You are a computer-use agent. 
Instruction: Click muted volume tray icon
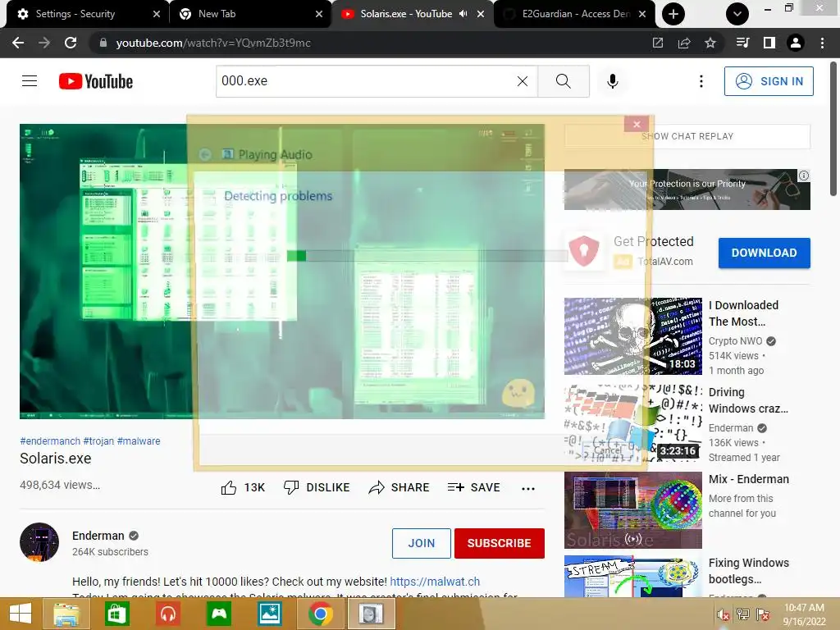coord(723,614)
